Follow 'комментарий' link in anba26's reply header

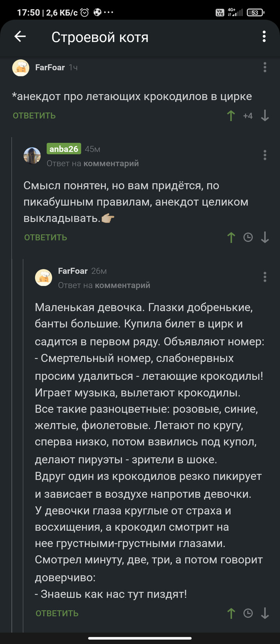point(111,163)
